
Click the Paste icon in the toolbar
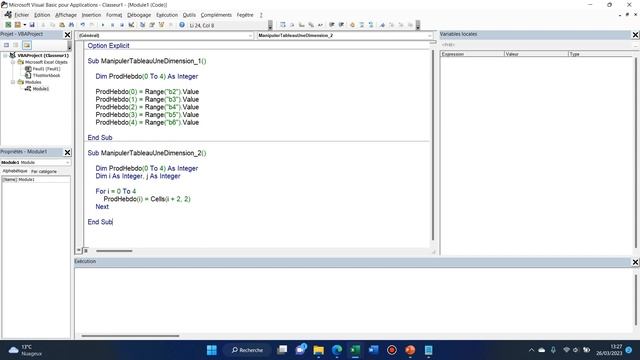[x=62, y=25]
